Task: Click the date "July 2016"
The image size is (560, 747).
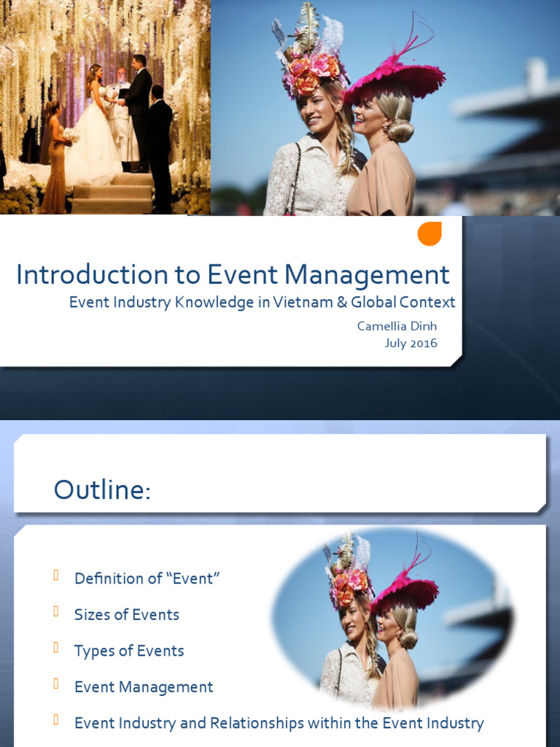Action: pos(411,343)
